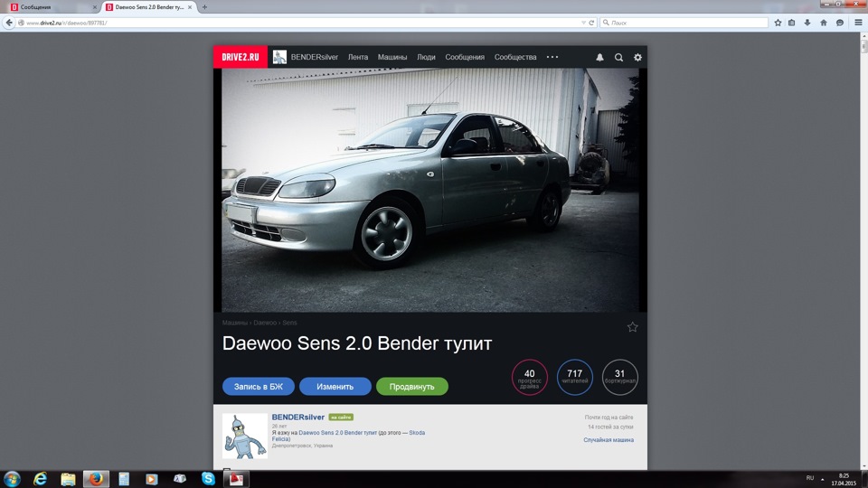This screenshot has height=488, width=868.
Task: Click the DRIVE2.RU logo
Action: (241, 57)
